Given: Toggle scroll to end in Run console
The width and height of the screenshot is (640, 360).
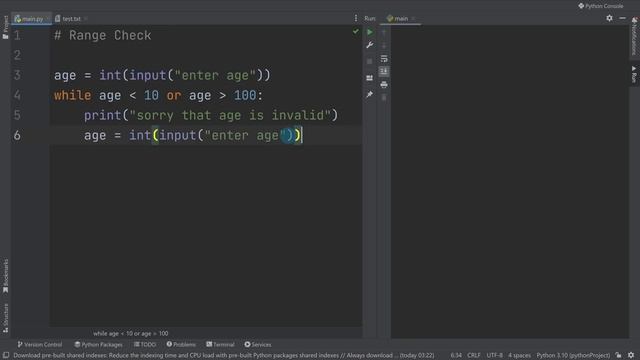Looking at the screenshot, I should (384, 71).
